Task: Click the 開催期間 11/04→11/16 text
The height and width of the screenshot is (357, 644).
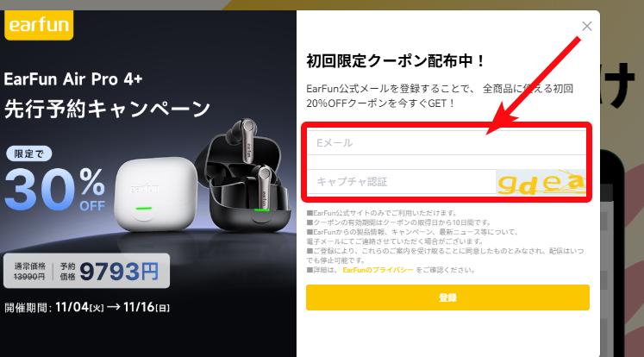Action: pos(87,307)
